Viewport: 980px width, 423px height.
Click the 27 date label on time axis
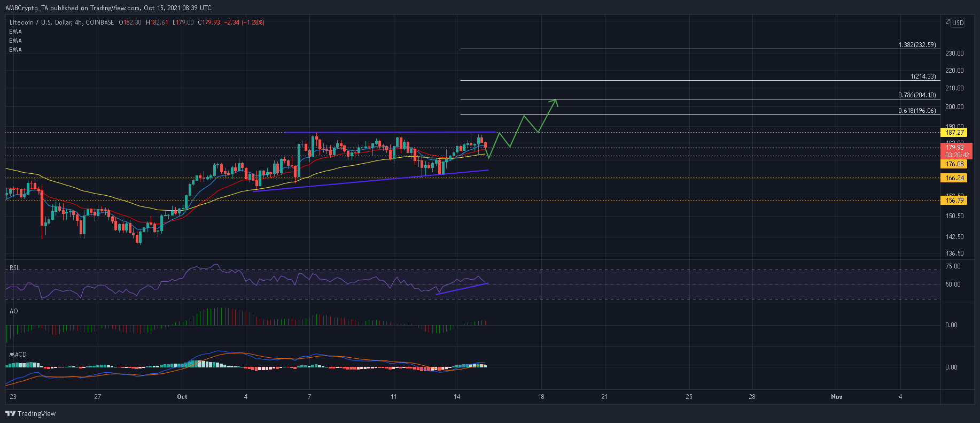tap(97, 397)
